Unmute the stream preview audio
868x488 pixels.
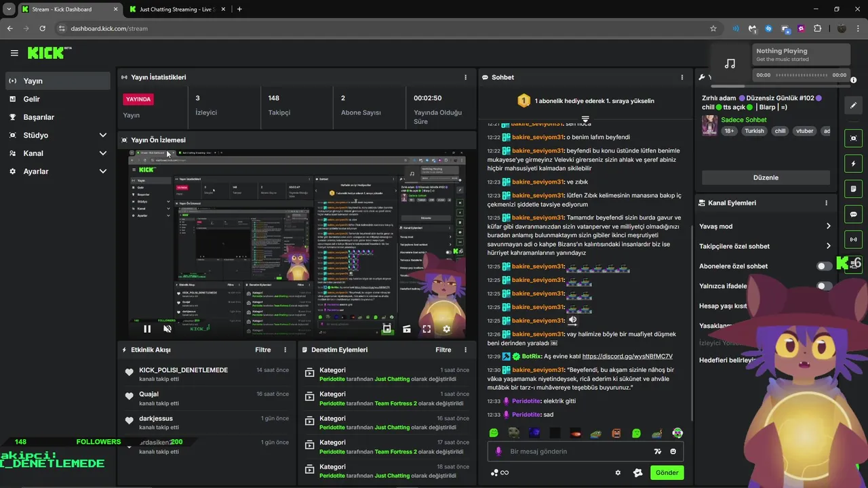coord(167,329)
